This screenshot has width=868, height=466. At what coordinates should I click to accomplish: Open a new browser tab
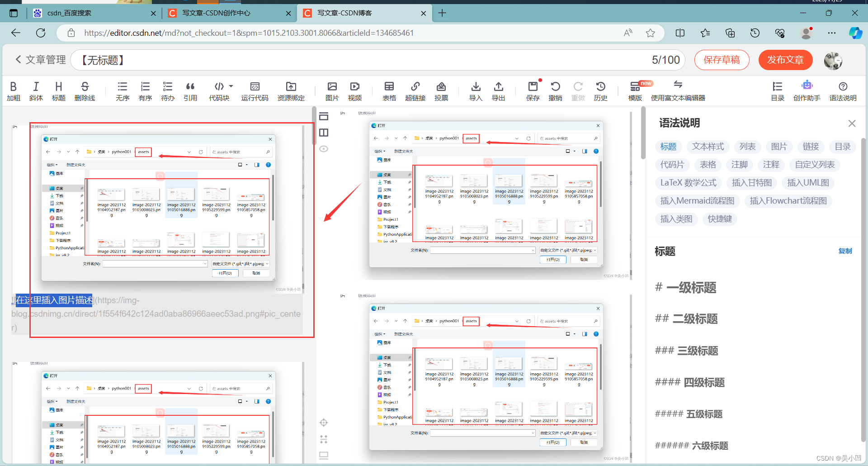click(x=442, y=13)
